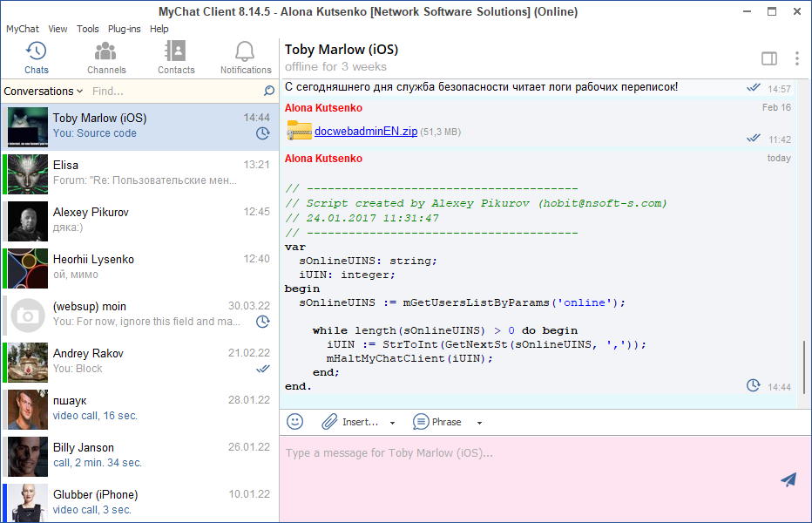The image size is (812, 523).
Task: Click the clock icon on (websup) moin conversation
Action: point(263,321)
